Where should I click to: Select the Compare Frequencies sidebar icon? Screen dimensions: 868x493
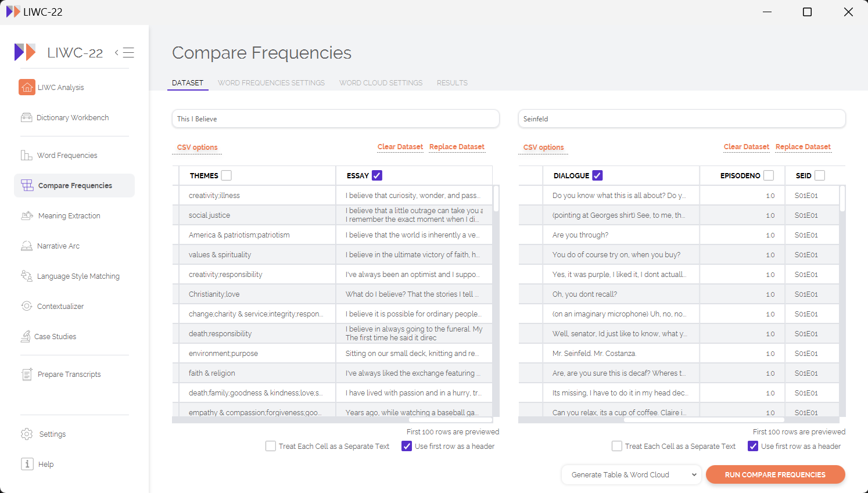(27, 185)
